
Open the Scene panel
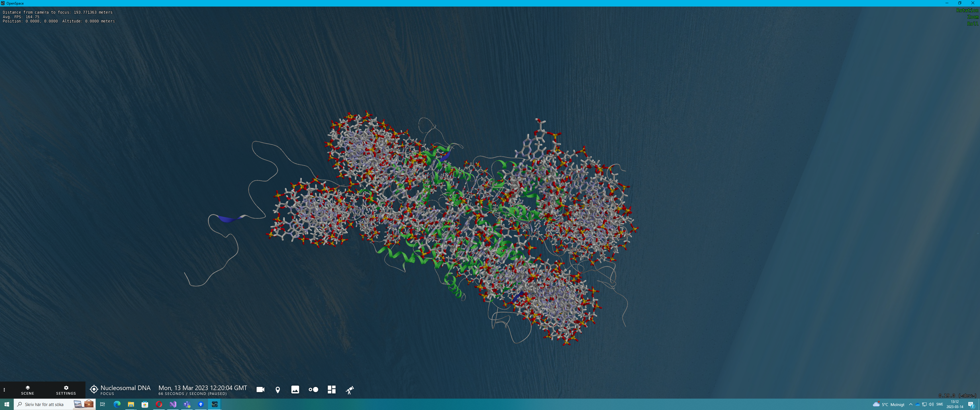click(x=27, y=390)
